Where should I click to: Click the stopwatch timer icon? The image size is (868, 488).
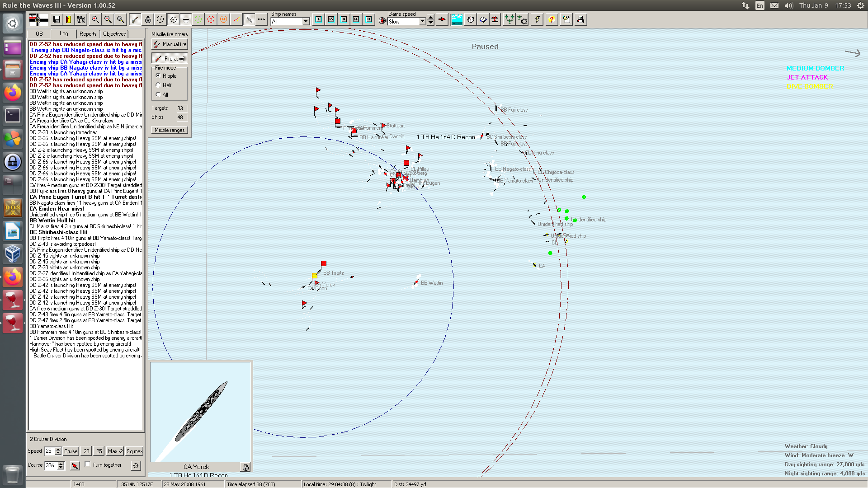471,19
